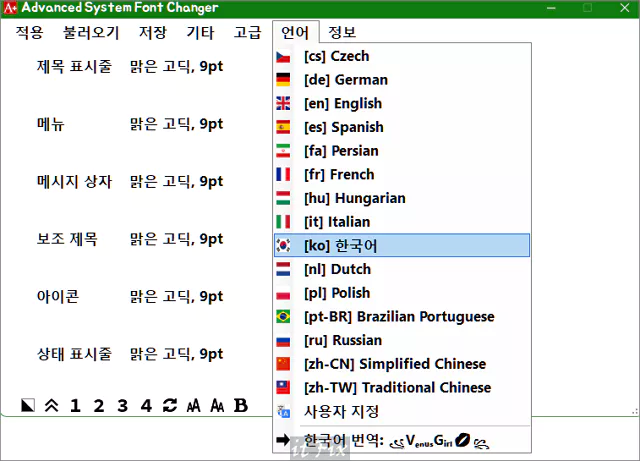This screenshot has width=640, height=461.
Task: Select profile number 1 in toolbar
Action: pos(75,405)
